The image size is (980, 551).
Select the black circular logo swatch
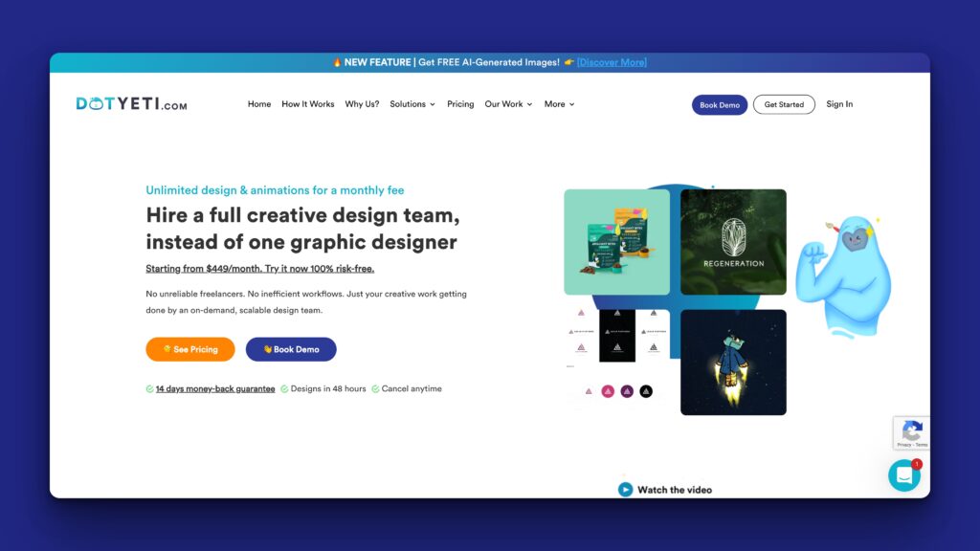[x=646, y=391]
